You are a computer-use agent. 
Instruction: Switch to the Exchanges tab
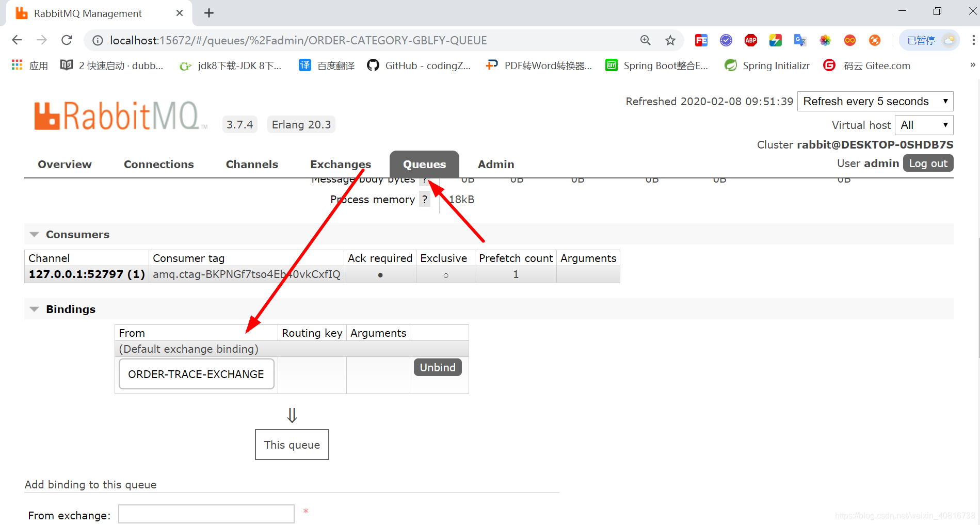(341, 164)
